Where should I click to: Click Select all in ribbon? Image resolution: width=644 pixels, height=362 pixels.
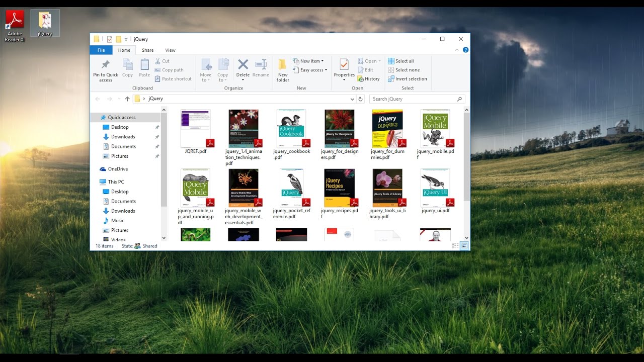(401, 61)
